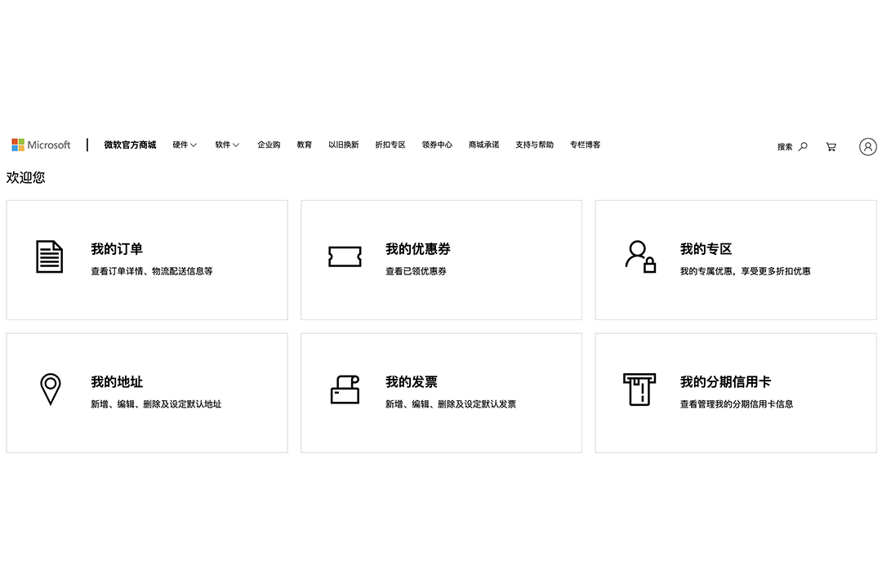Open search via the magnifier icon
The height and width of the screenshot is (588, 882).
[x=802, y=146]
